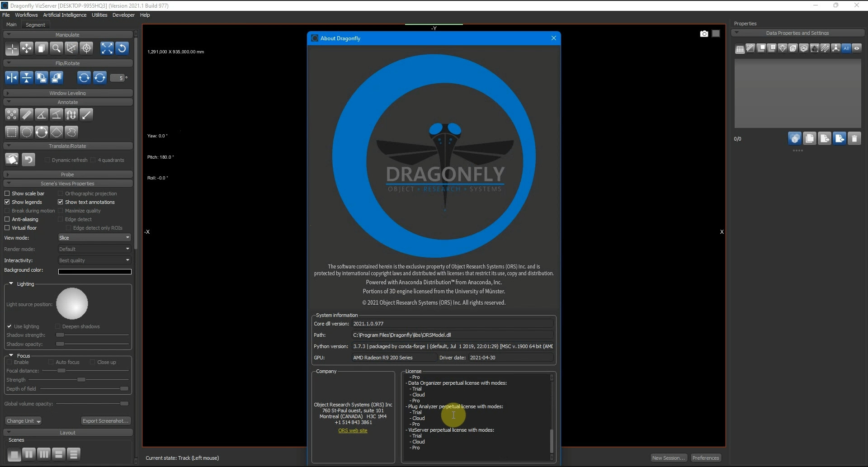Open the File menu
868x467 pixels.
pyautogui.click(x=6, y=15)
